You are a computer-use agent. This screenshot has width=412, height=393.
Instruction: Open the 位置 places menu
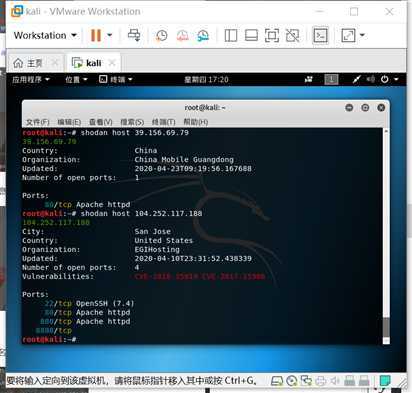pos(76,79)
